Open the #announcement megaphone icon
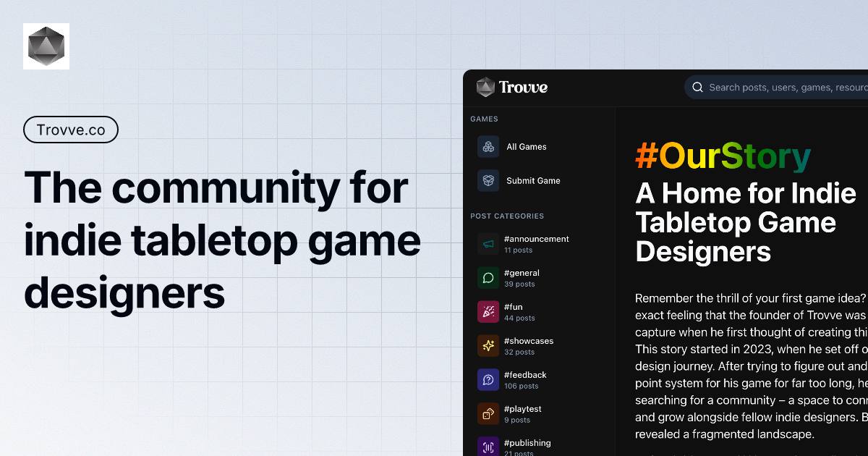This screenshot has height=456, width=868. [488, 244]
